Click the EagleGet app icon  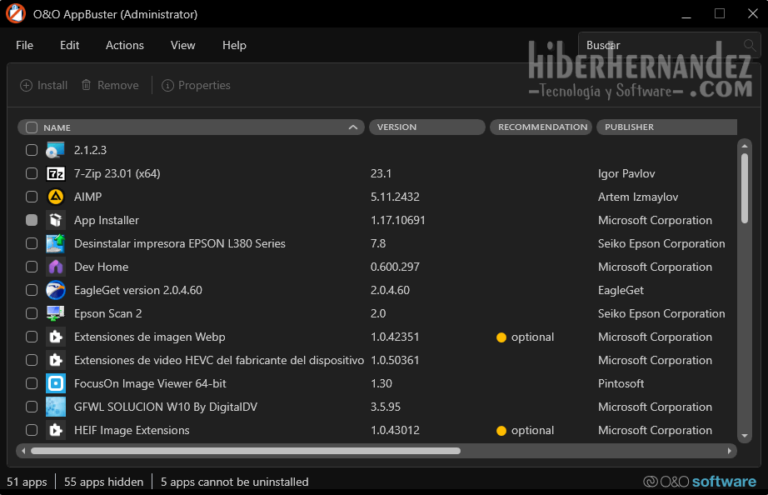click(x=56, y=290)
